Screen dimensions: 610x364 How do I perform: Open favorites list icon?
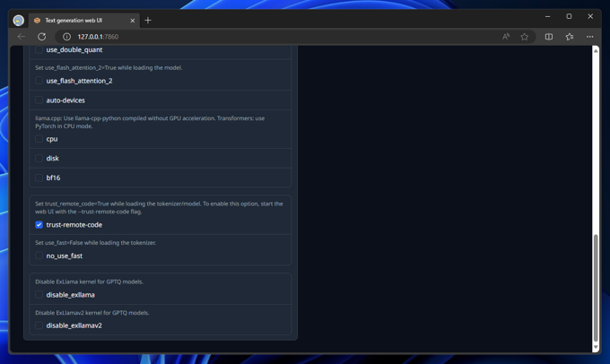point(570,37)
